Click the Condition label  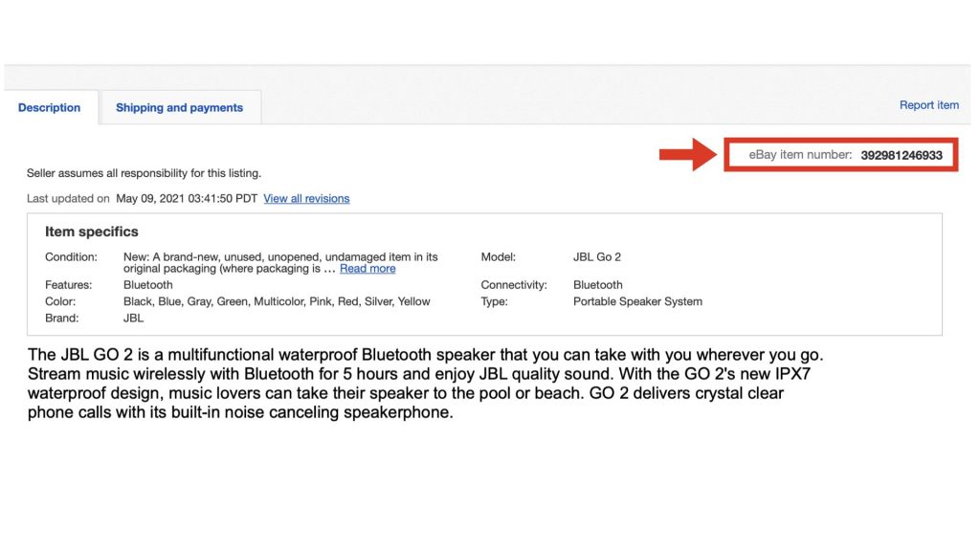click(x=71, y=256)
